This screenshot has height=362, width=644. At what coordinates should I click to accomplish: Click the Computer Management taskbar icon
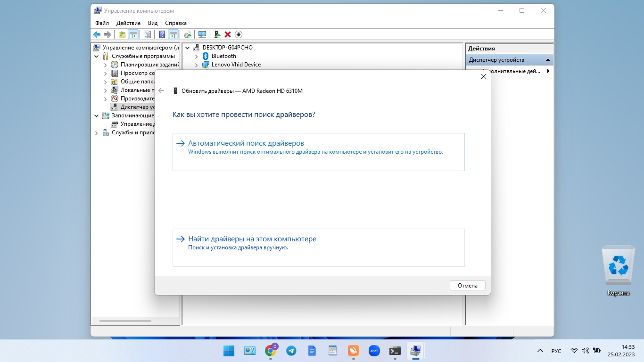coord(416,351)
